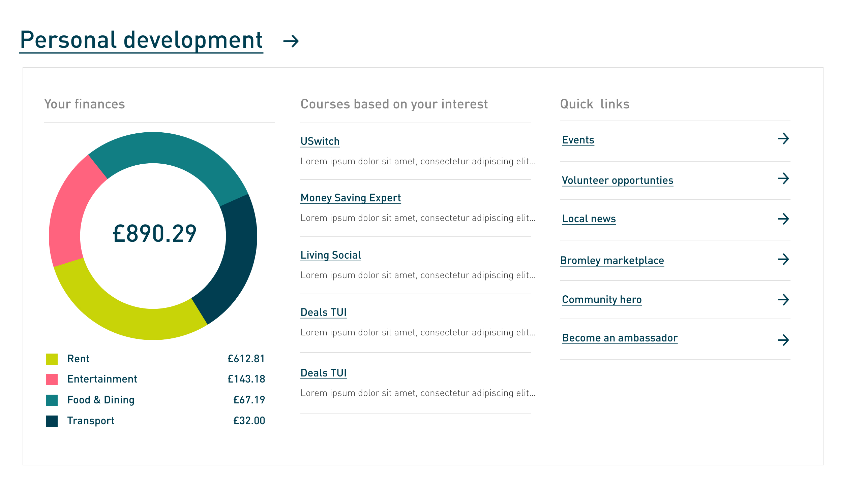
Task: Click the arrow icon next to Events
Action: pyautogui.click(x=783, y=139)
